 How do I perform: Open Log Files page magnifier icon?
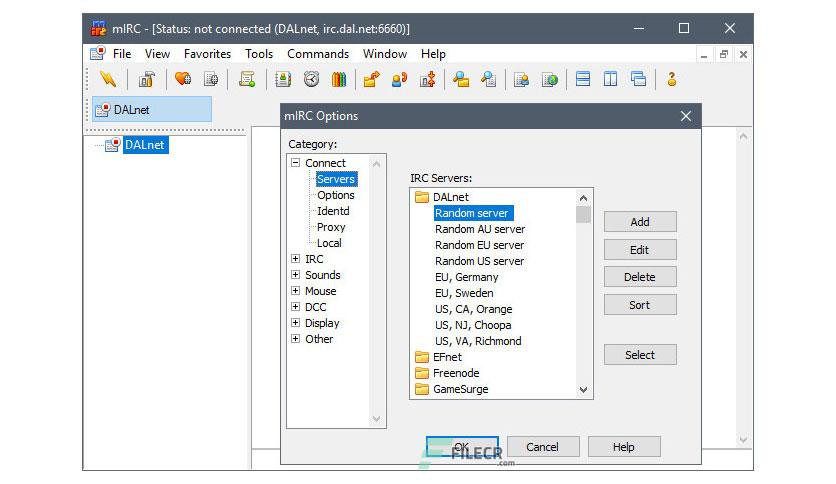[x=489, y=79]
